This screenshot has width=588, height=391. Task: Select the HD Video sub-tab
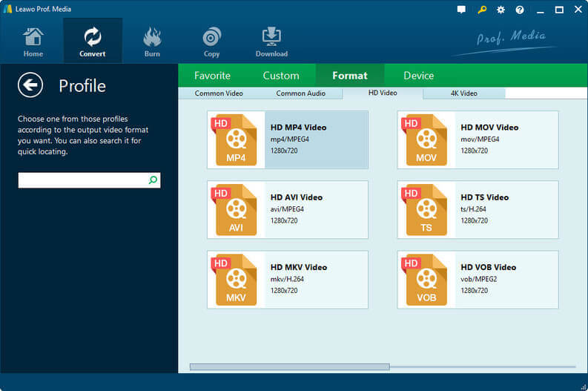(383, 93)
